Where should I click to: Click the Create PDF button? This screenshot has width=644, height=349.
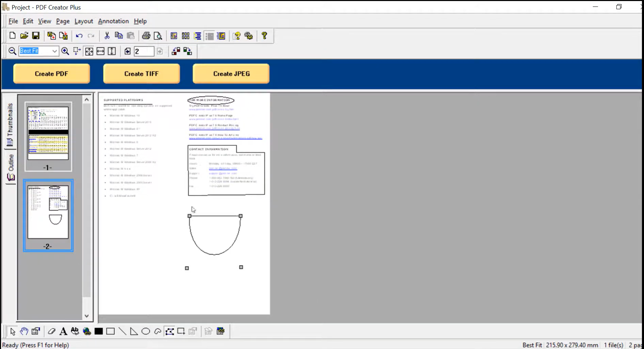coord(51,74)
